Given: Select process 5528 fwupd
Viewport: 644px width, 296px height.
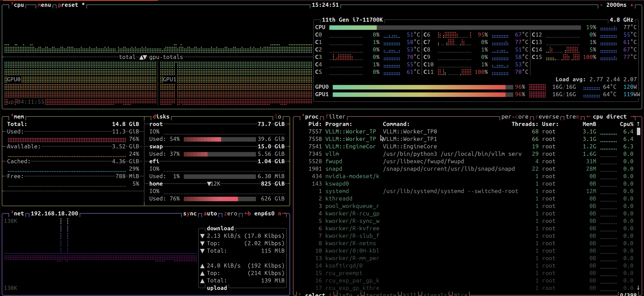Looking at the screenshot, I should (466, 162).
